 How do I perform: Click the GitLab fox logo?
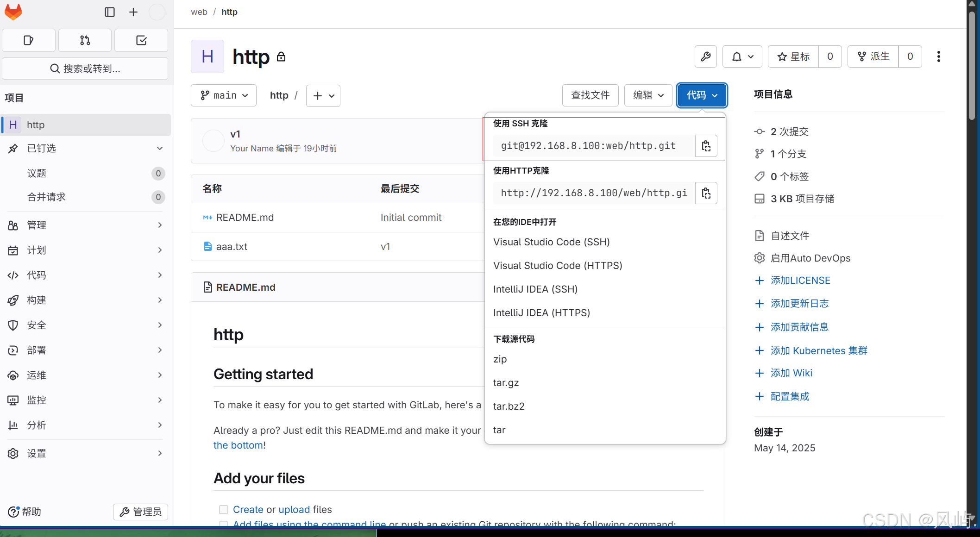pos(13,12)
